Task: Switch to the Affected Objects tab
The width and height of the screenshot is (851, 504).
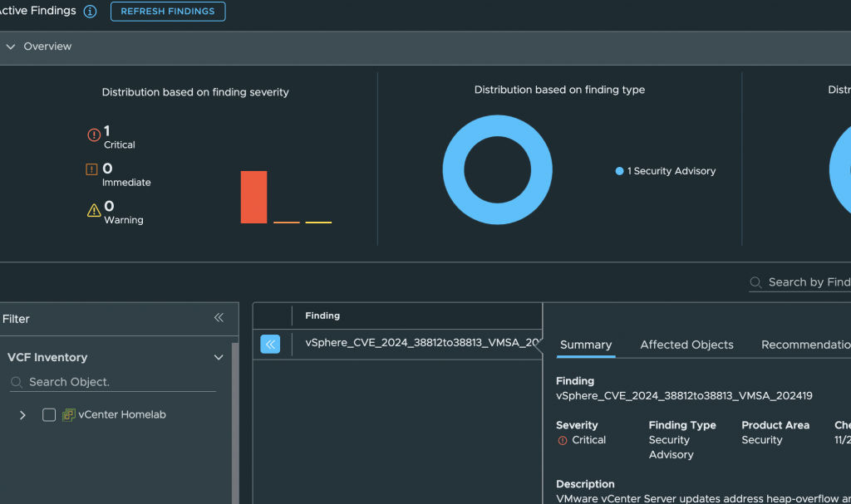Action: 686,345
